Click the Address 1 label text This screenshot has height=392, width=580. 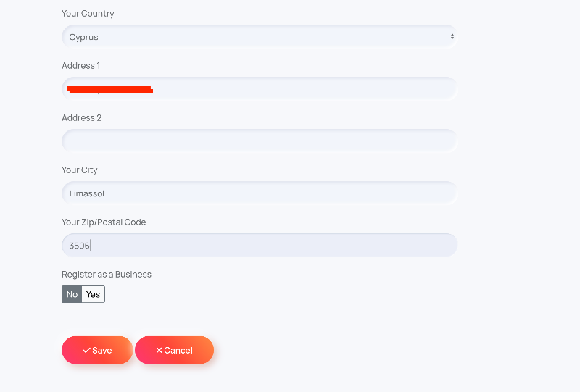point(81,65)
